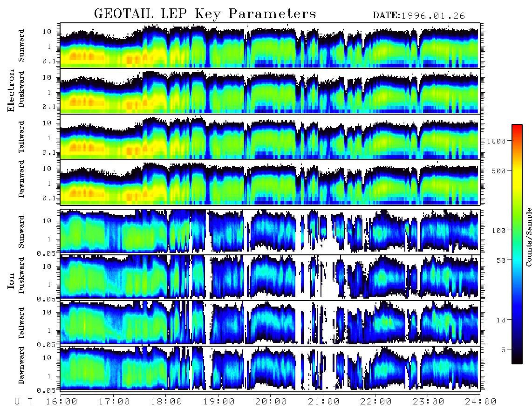This screenshot has width=532, height=410.
Task: Click the 16:00 time axis tick label
Action: 62,402
